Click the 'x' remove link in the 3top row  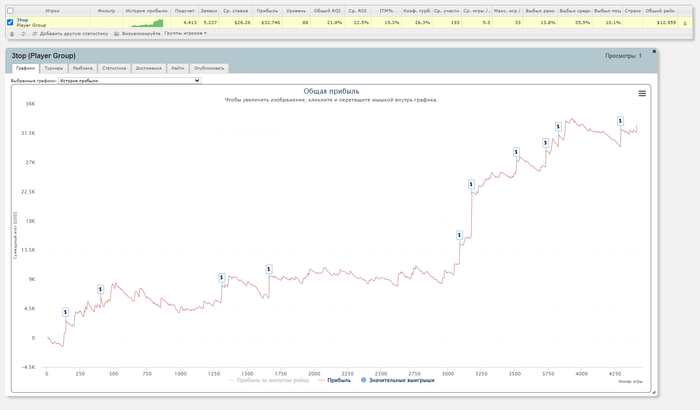pos(685,23)
